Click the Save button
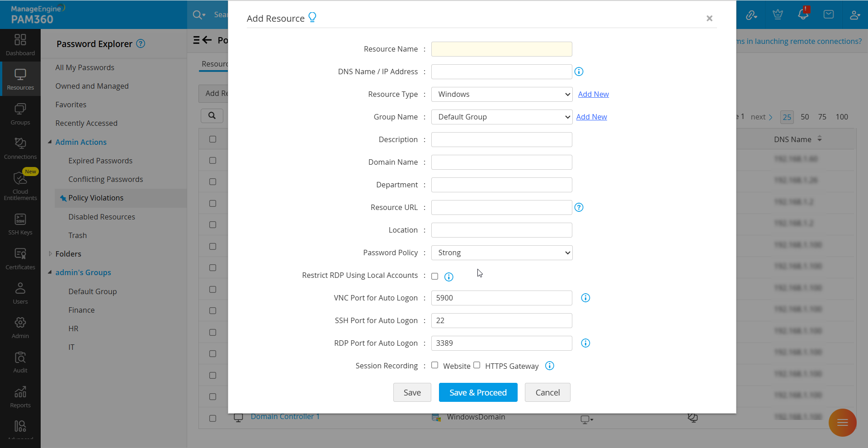The width and height of the screenshot is (868, 448). [412, 392]
